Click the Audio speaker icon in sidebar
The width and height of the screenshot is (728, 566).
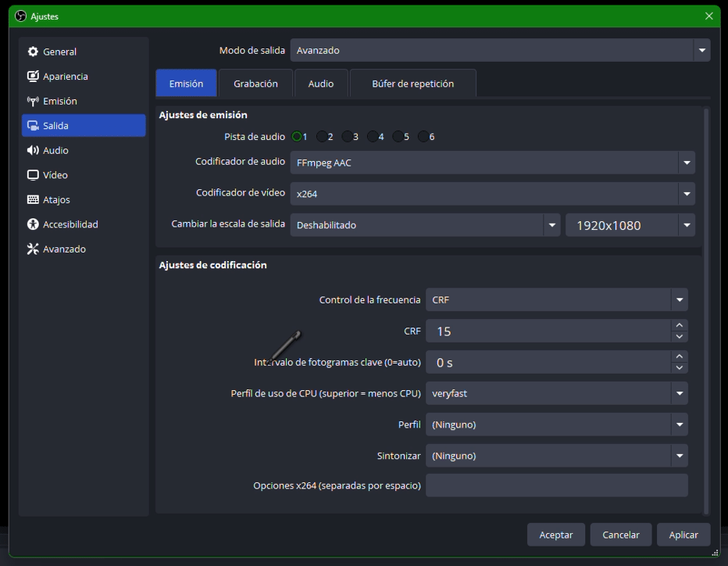33,150
